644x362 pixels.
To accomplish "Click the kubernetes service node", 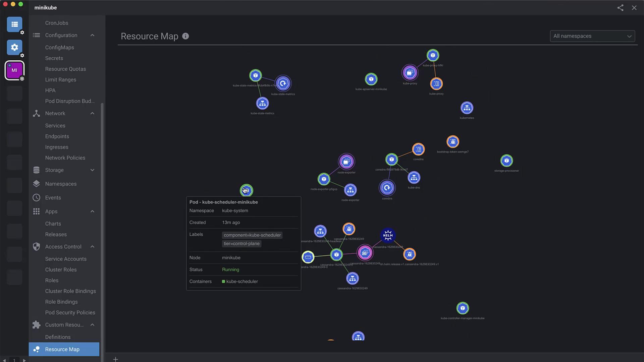I will point(467,108).
